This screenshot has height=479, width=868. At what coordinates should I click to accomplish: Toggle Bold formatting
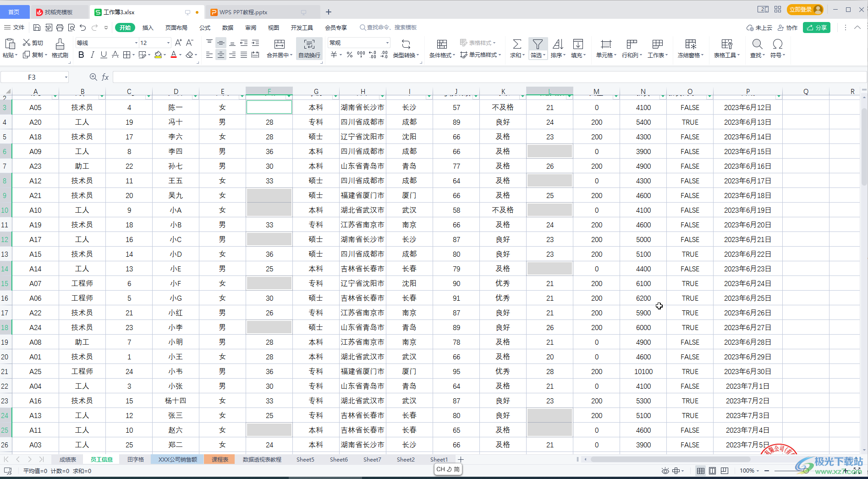(81, 55)
